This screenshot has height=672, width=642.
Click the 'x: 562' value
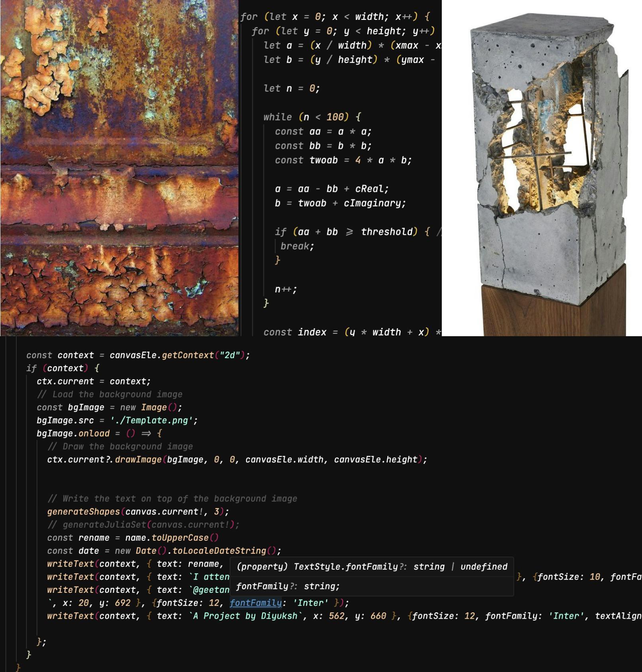(x=329, y=616)
